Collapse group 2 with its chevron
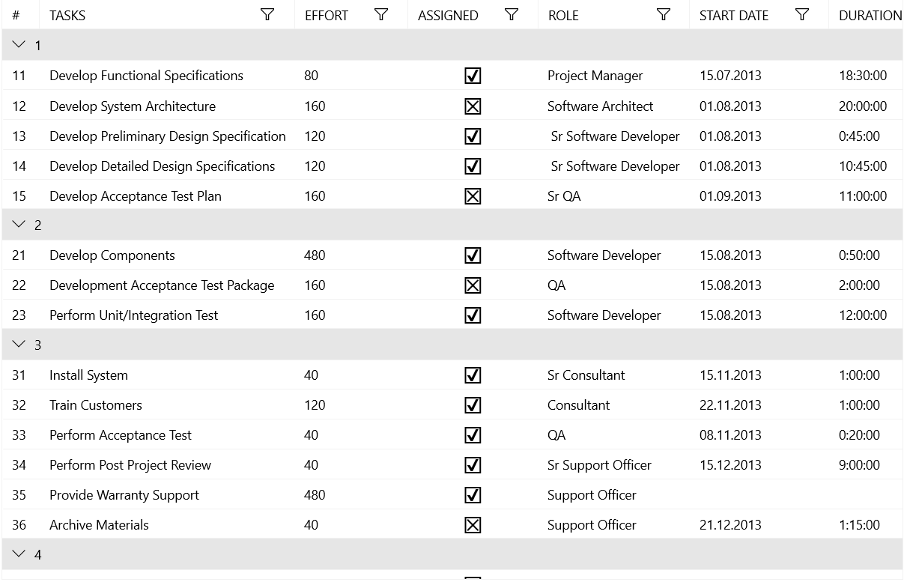This screenshot has width=907, height=588. [19, 225]
